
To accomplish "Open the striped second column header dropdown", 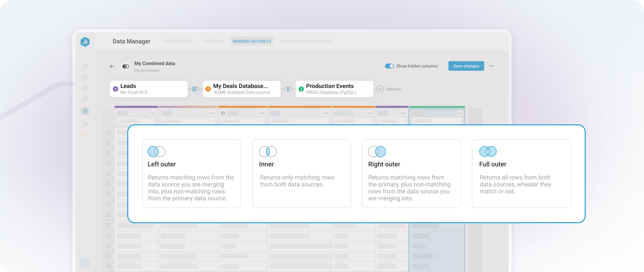I will [212, 114].
